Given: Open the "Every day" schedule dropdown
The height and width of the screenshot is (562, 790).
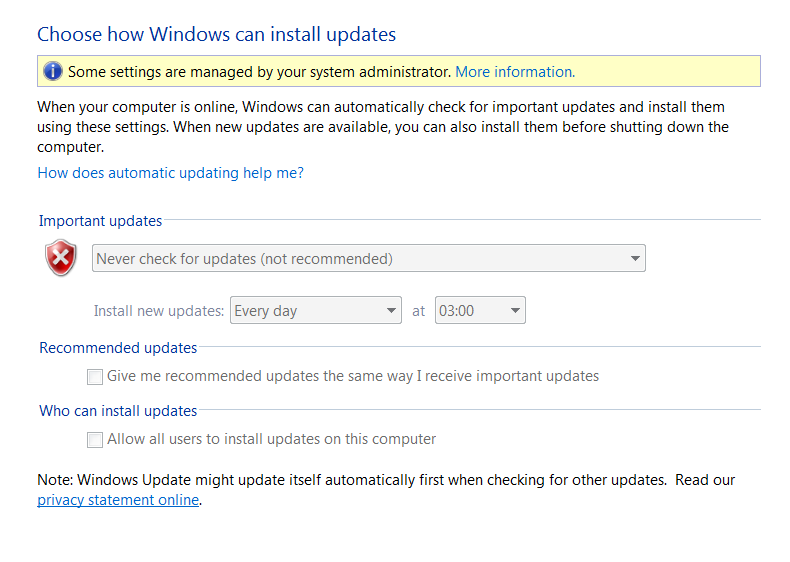Looking at the screenshot, I should click(x=316, y=311).
